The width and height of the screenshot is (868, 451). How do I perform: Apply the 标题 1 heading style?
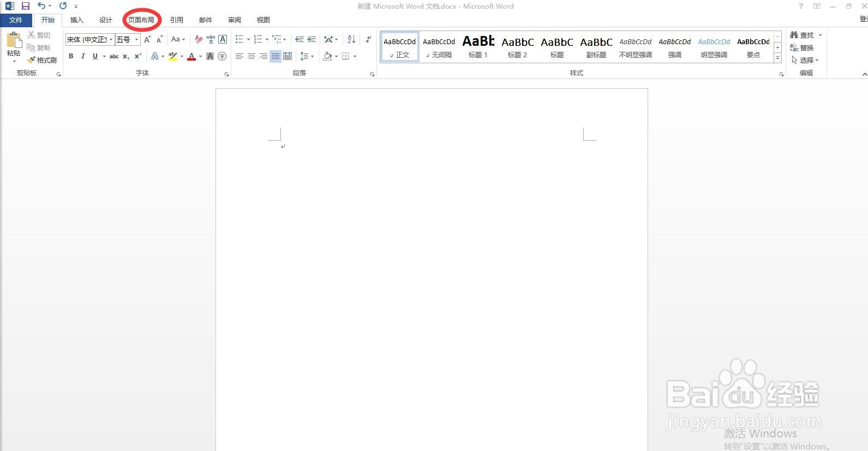pos(478,46)
